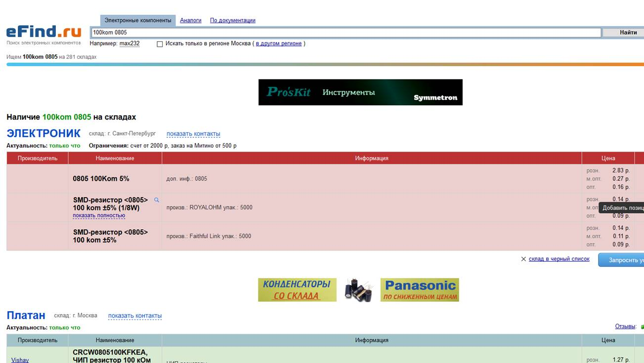Screen dimensions: 644x363
Task: Open the Vishay manufacturer link
Action: click(x=20, y=360)
